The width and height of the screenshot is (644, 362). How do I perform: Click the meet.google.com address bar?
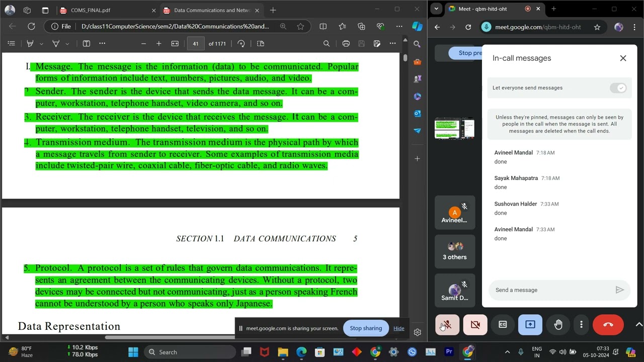pyautogui.click(x=538, y=27)
